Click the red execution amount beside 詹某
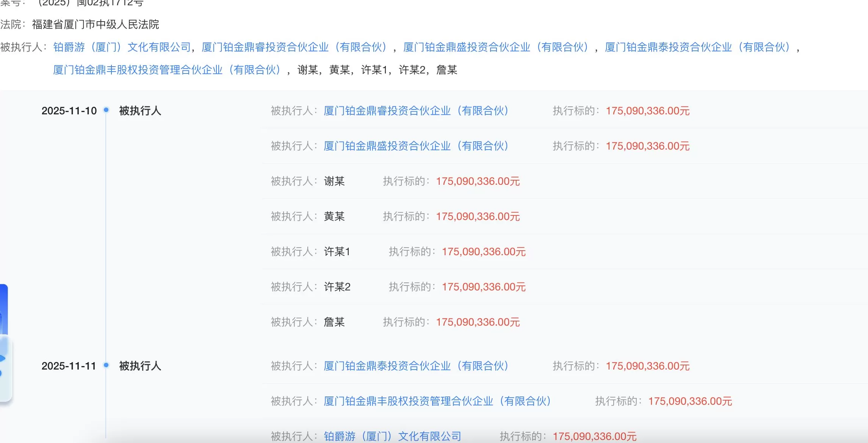 (x=478, y=322)
